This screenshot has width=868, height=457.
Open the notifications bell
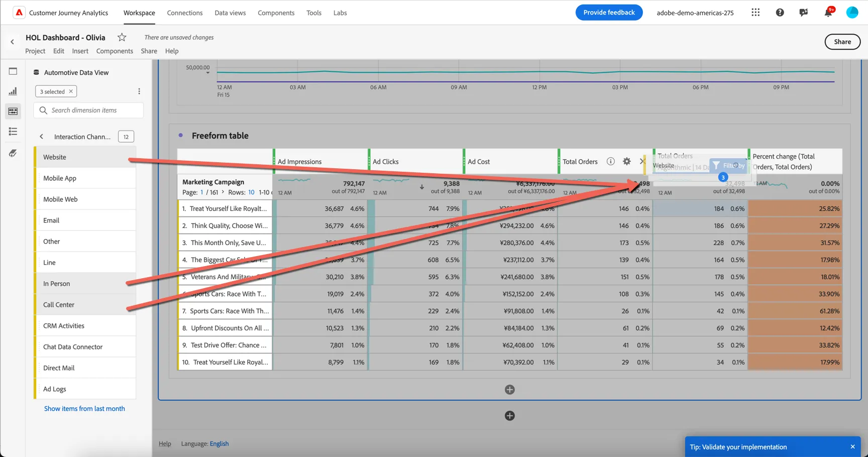click(x=828, y=13)
